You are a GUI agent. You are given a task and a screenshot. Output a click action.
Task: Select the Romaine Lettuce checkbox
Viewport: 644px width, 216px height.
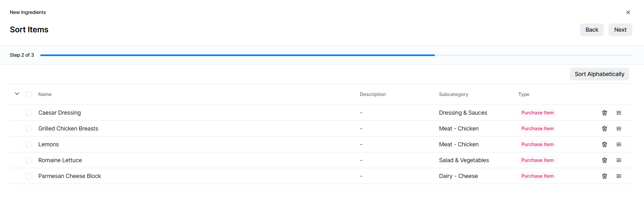click(29, 160)
